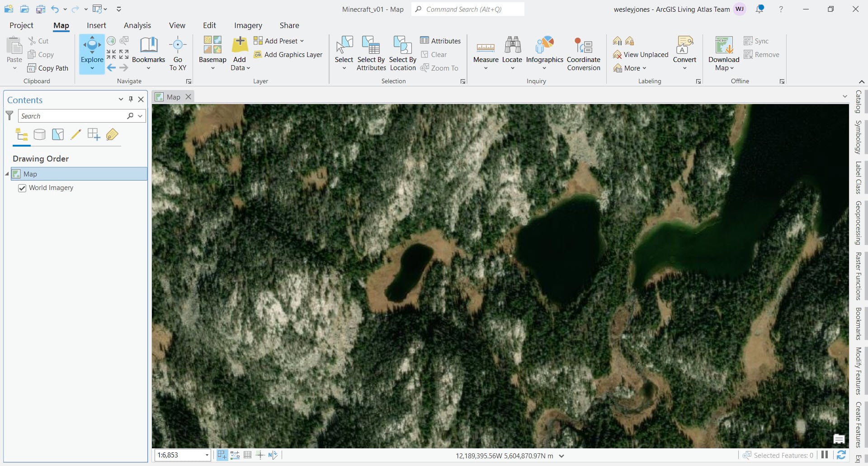Screen dimensions: 868x466
Task: Open the Project tab
Action: [21, 25]
